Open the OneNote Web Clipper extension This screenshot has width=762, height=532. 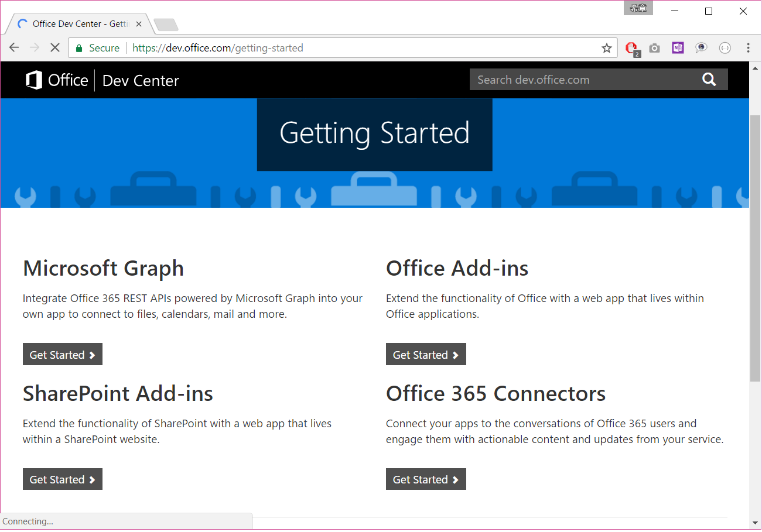(678, 47)
